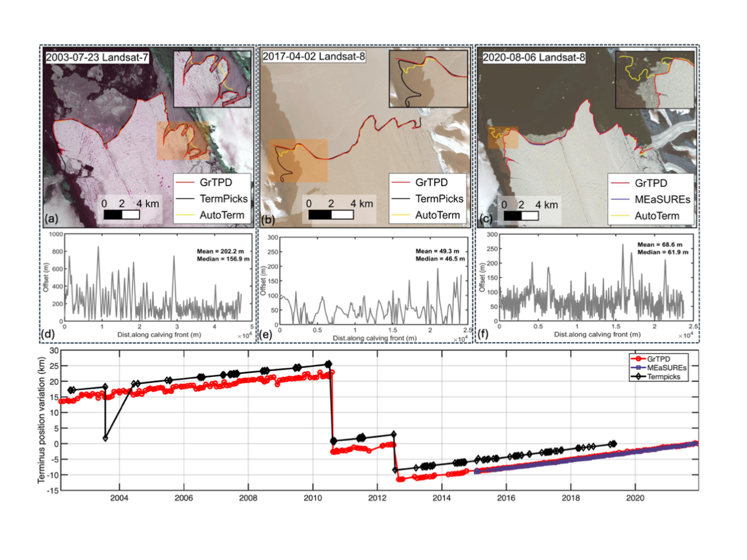Viewport: 747px width, 560px height.
Task: Open the inset thumbnail of the 2017-04-02 image
Action: (428, 78)
